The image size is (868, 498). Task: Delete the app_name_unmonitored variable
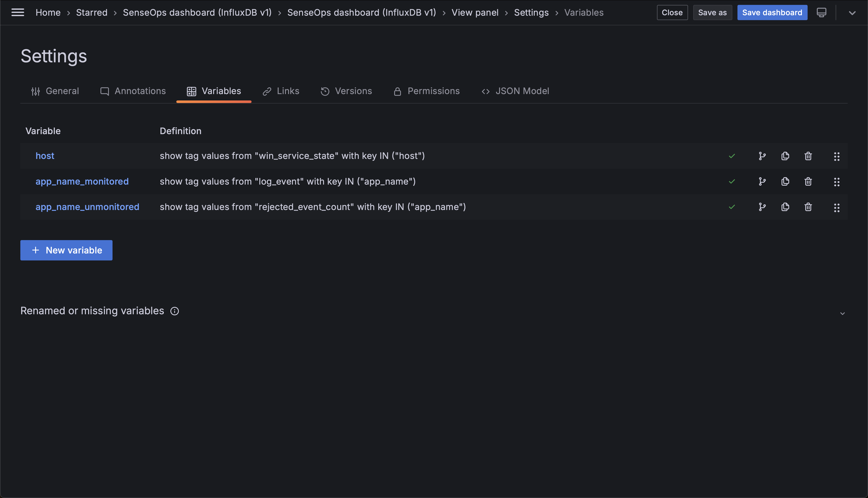808,207
